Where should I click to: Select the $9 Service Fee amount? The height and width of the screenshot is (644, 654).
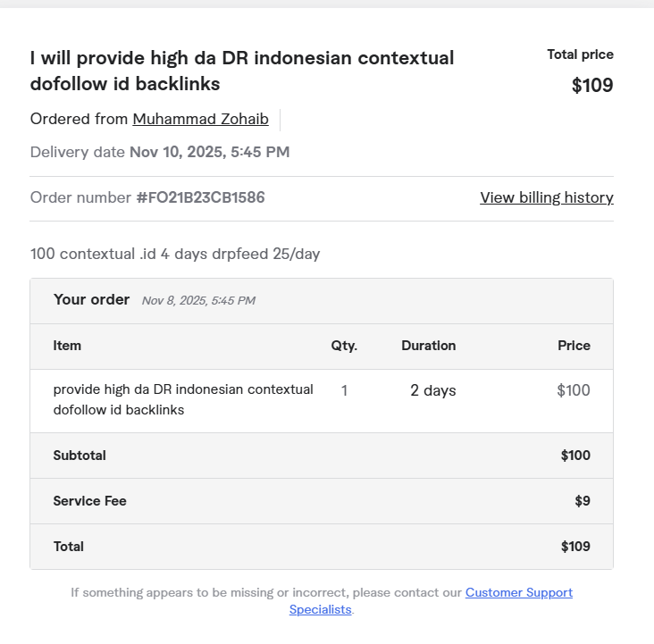[583, 501]
